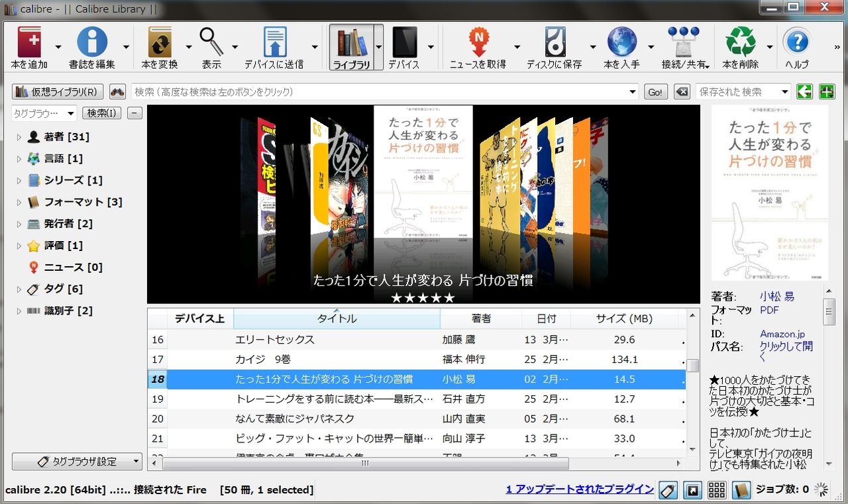Expand the フォーマット [3] tree node

point(19,202)
